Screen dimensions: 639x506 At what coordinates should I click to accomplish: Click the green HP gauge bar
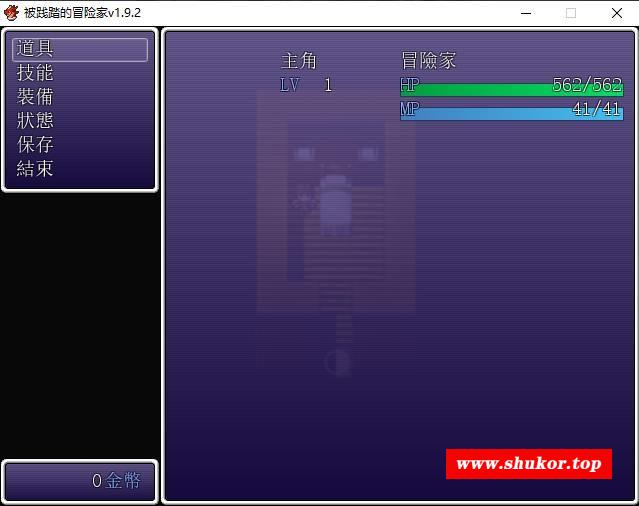tap(512, 90)
